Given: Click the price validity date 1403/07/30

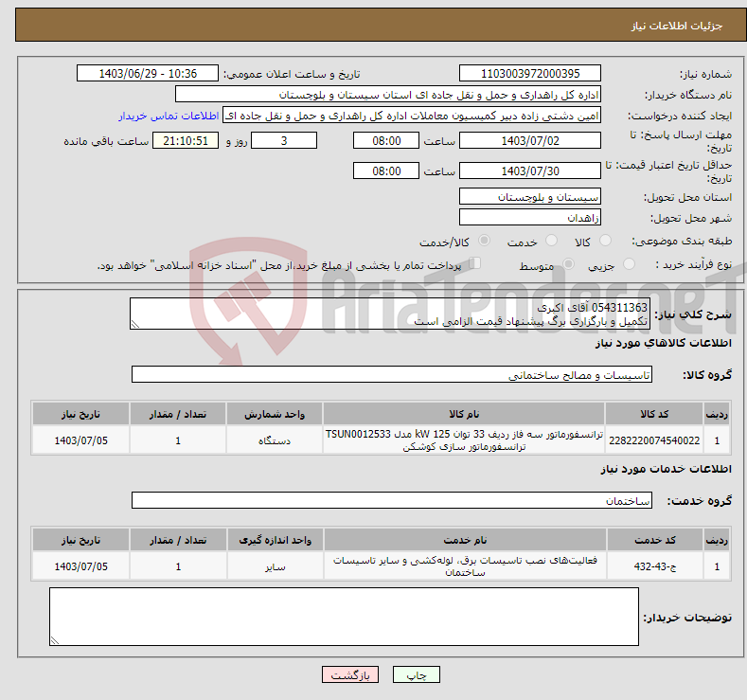Looking at the screenshot, I should coord(530,171).
